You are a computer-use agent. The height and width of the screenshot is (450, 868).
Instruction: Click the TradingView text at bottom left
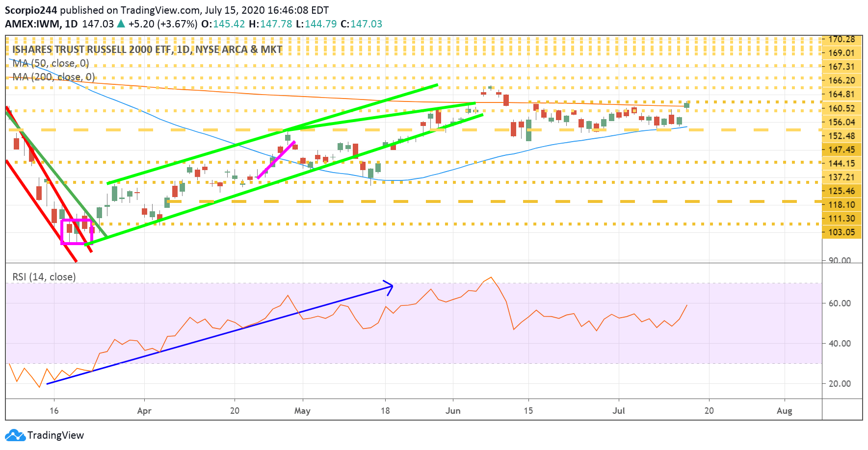[56, 435]
